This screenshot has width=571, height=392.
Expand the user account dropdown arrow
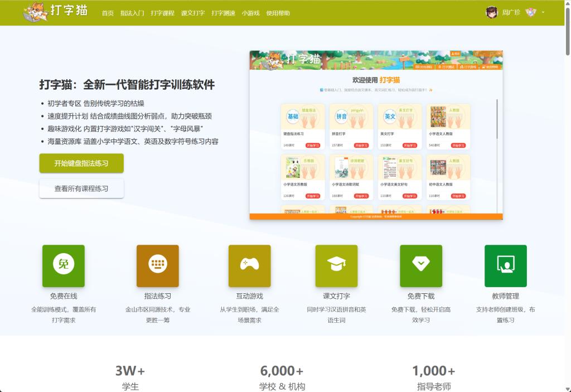click(543, 12)
